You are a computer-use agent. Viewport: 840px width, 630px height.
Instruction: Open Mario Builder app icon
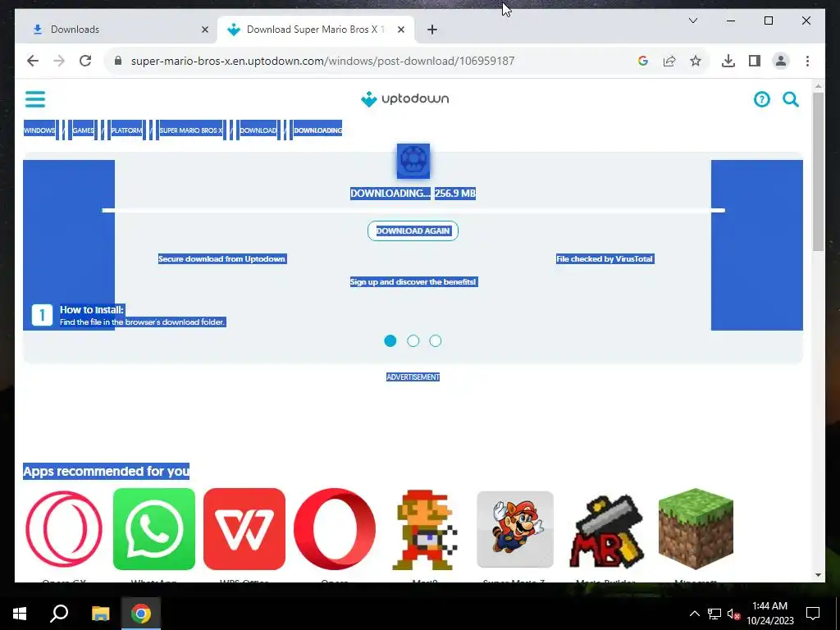[x=605, y=531]
